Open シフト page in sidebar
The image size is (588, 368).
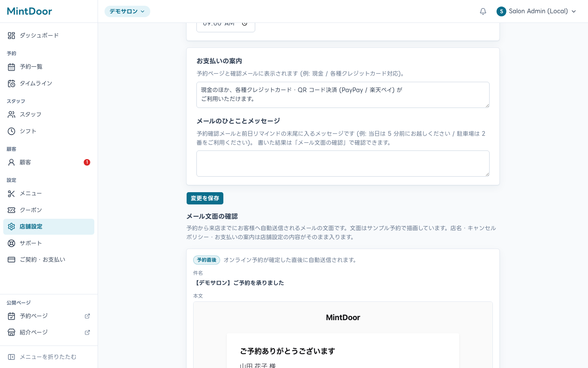[49, 131]
